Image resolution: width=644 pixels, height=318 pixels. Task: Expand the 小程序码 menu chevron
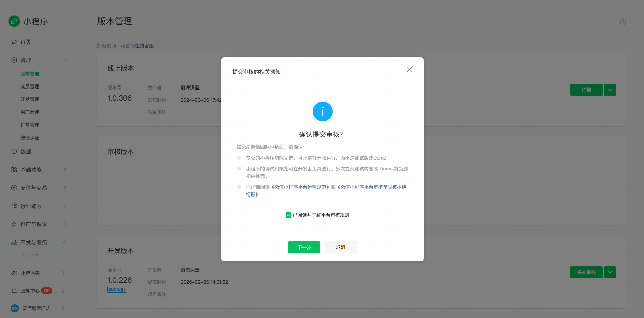(x=63, y=273)
